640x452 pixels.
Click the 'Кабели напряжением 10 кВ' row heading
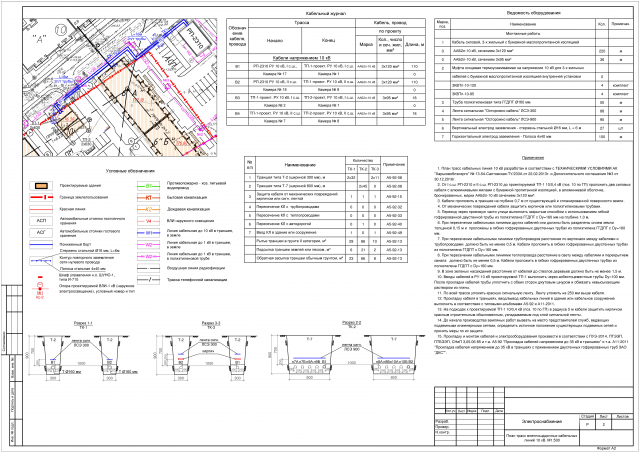pos(302,58)
